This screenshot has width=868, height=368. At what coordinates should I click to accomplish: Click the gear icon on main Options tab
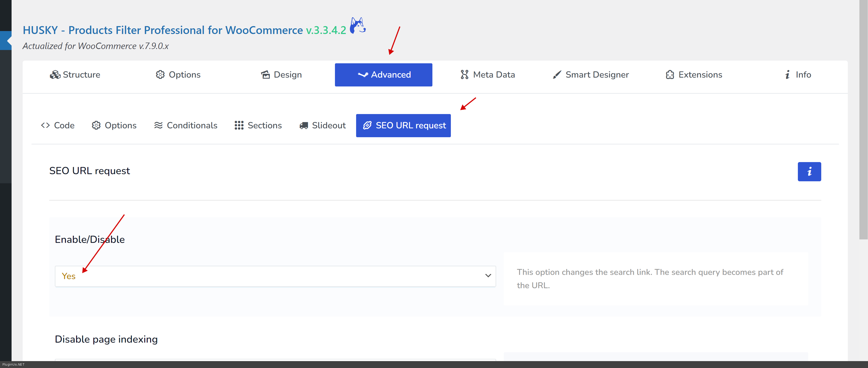160,75
